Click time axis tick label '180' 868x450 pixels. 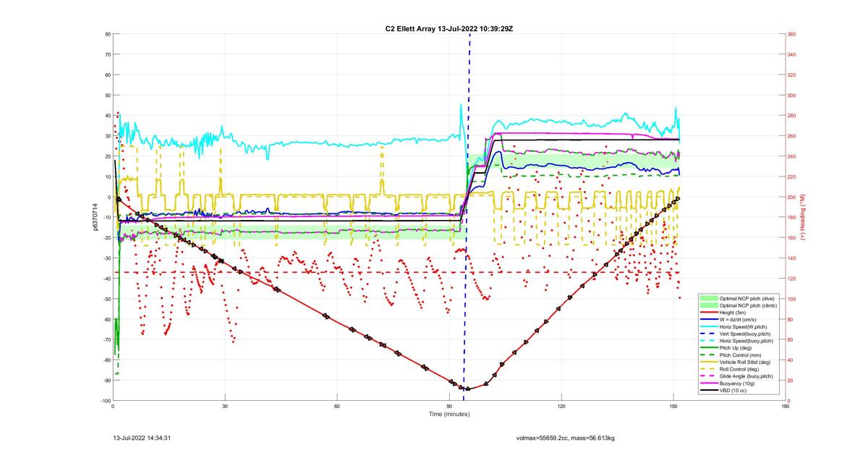786,406
